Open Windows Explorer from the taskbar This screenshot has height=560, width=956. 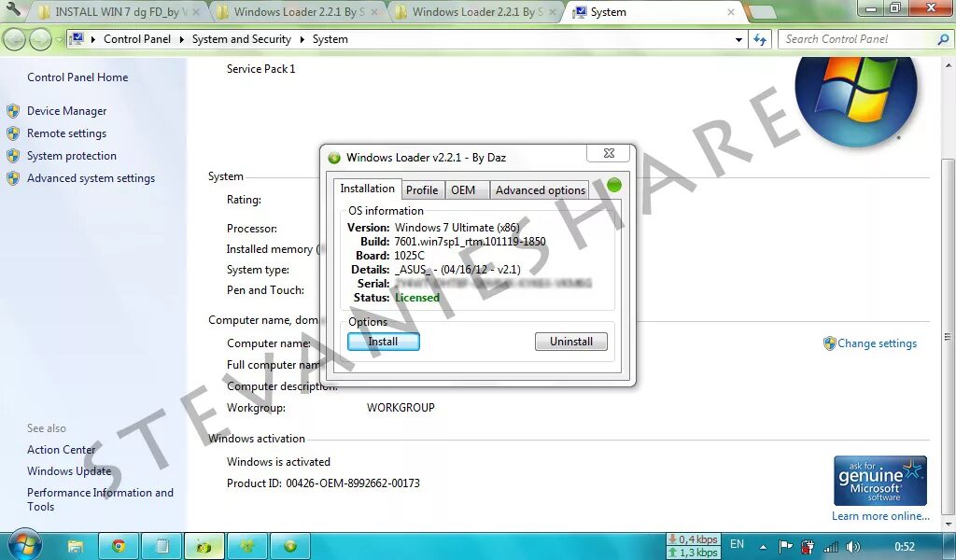[75, 546]
